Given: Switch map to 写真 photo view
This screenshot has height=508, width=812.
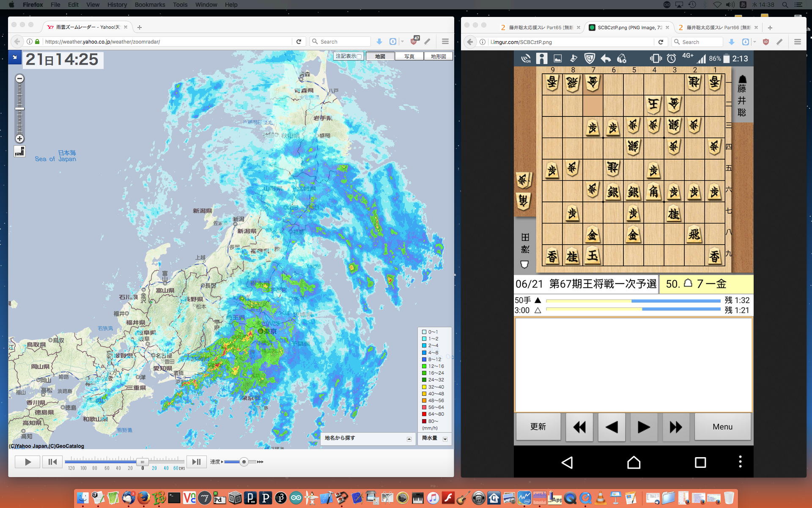Looking at the screenshot, I should (x=409, y=56).
